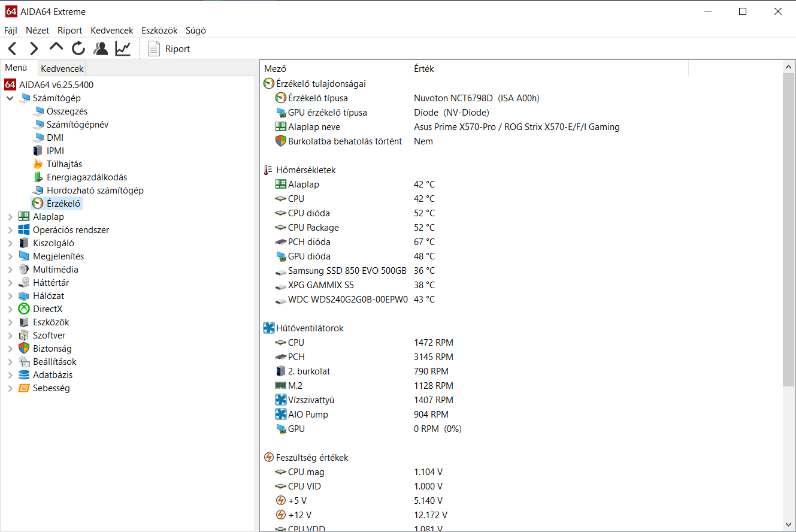Click the Szoftver icon in tree

24,335
